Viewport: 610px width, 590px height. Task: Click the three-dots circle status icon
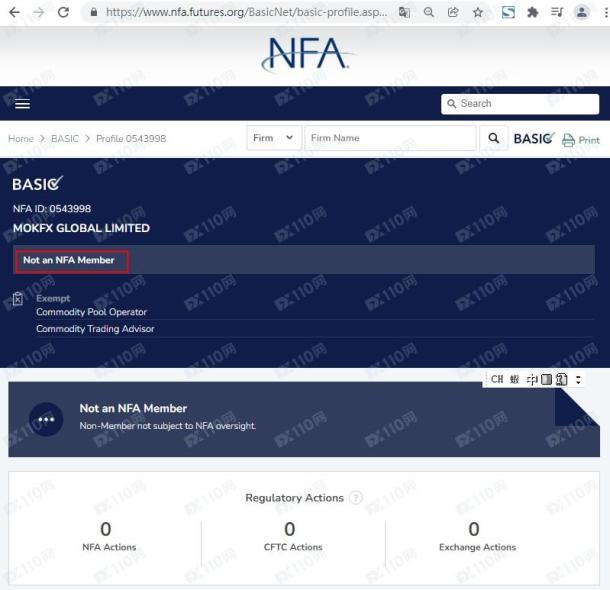click(46, 419)
